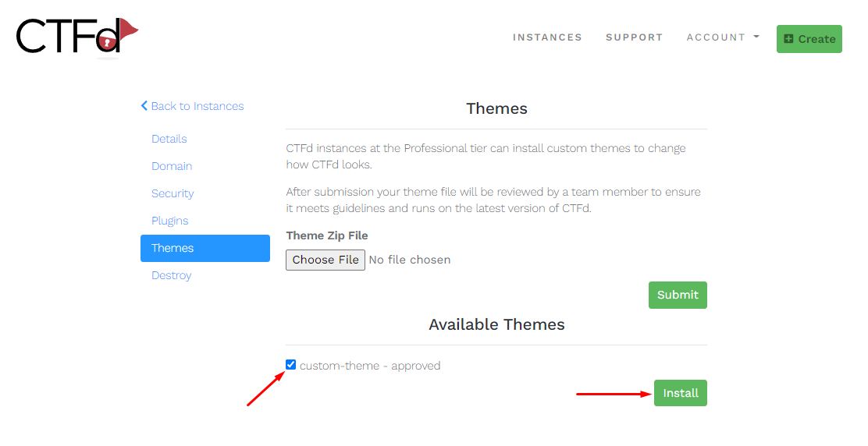Image resolution: width=868 pixels, height=446 pixels.
Task: Open the Plugins sidebar section
Action: [x=170, y=221]
